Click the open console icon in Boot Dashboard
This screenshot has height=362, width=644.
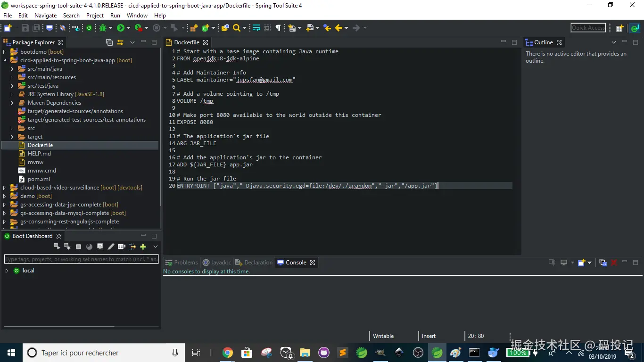pos(100,247)
